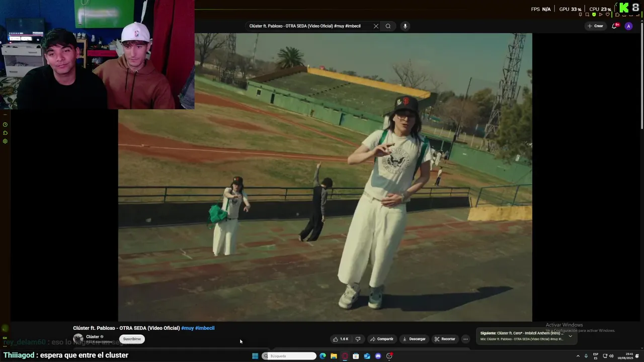Open the volume speaker tray icon

pos(611,356)
